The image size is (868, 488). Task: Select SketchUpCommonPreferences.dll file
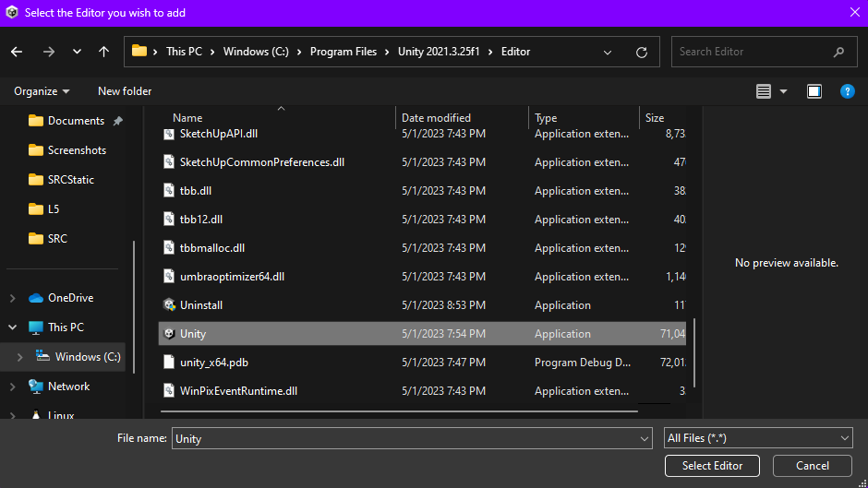tap(422, 162)
